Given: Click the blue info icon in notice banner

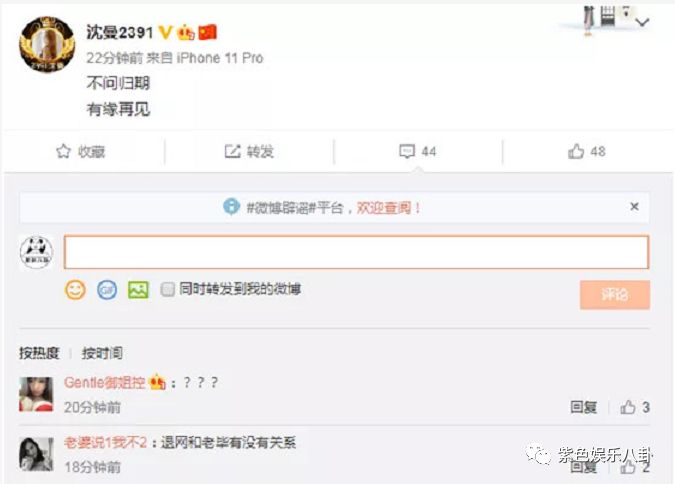Looking at the screenshot, I should pyautogui.click(x=231, y=207).
